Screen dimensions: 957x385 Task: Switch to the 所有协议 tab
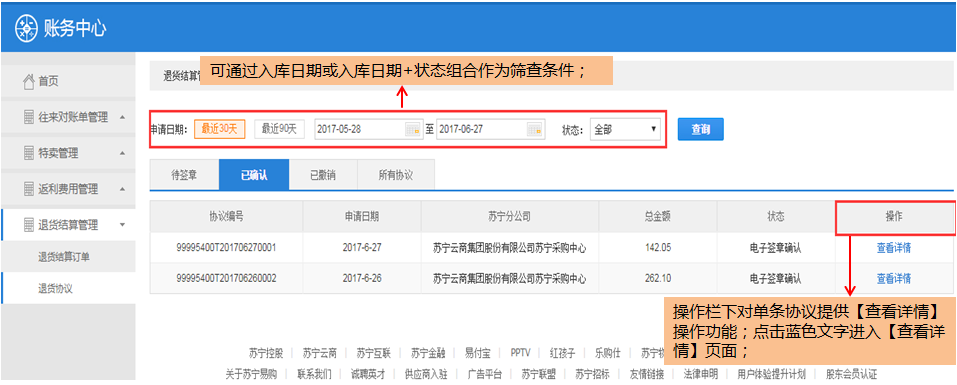click(395, 175)
